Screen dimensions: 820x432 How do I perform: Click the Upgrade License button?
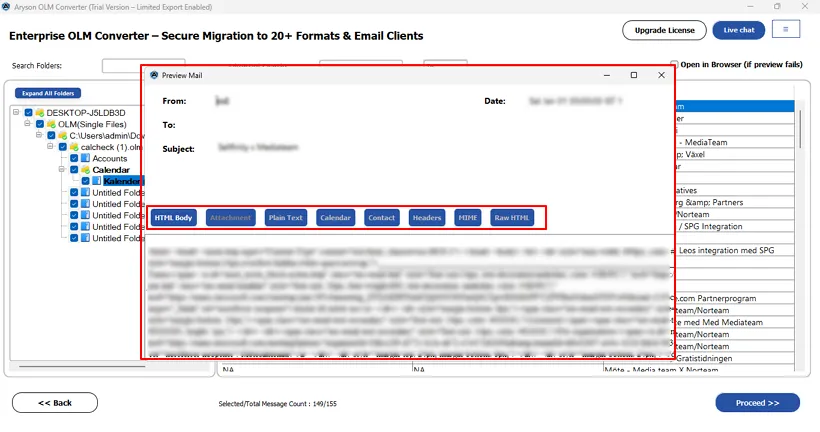[x=664, y=30]
